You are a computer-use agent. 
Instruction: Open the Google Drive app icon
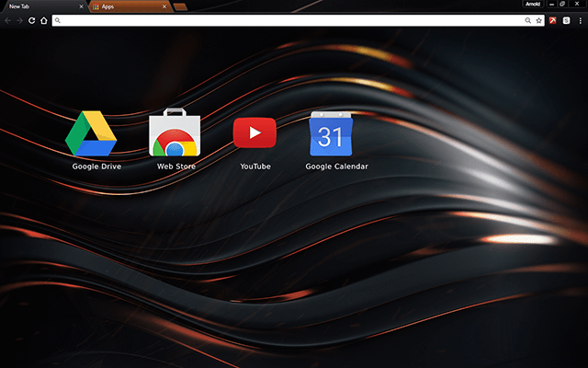click(x=91, y=133)
